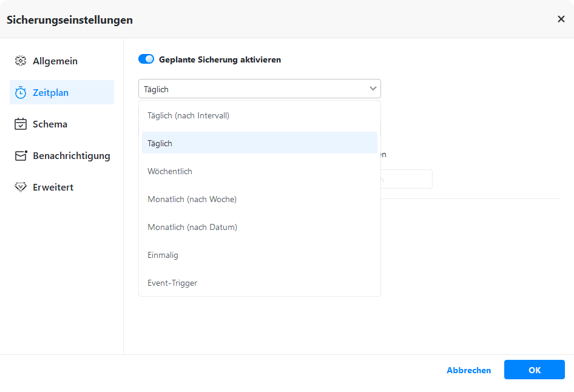This screenshot has height=392, width=574.
Task: Close the Sicherungseinstellungen dialog
Action: tap(561, 19)
